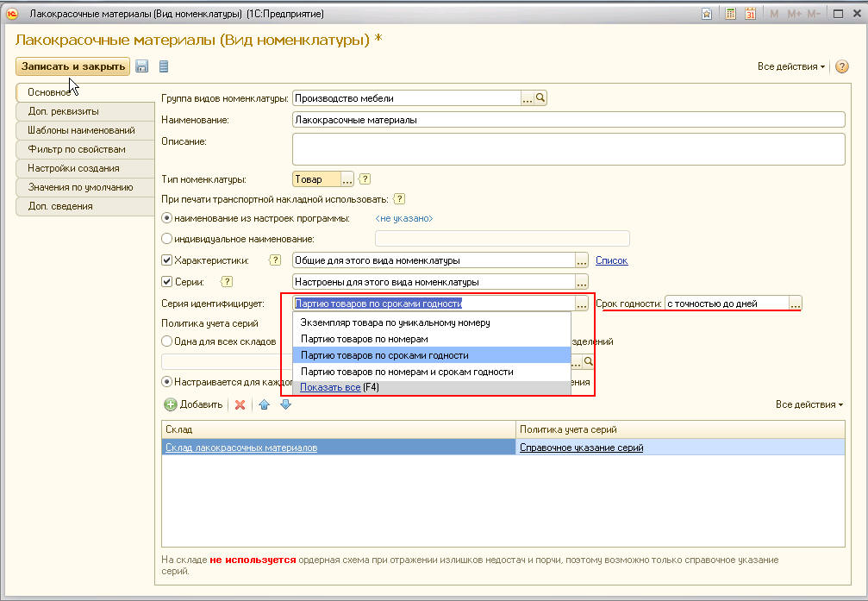Open the Характеристики field selection button
This screenshot has width=868, height=601.
tap(581, 260)
